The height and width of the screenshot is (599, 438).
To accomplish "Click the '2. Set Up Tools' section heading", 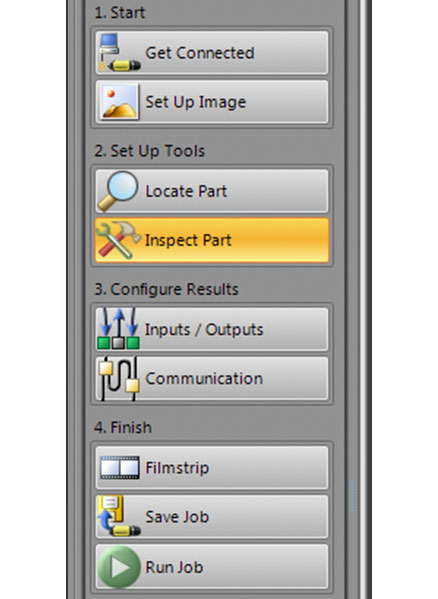I will (x=150, y=151).
